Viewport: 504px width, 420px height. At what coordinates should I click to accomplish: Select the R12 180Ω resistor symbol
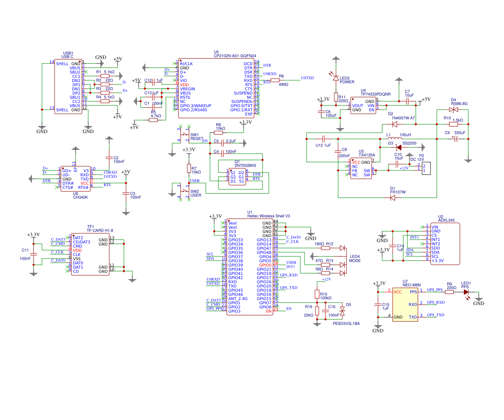[x=325, y=248]
